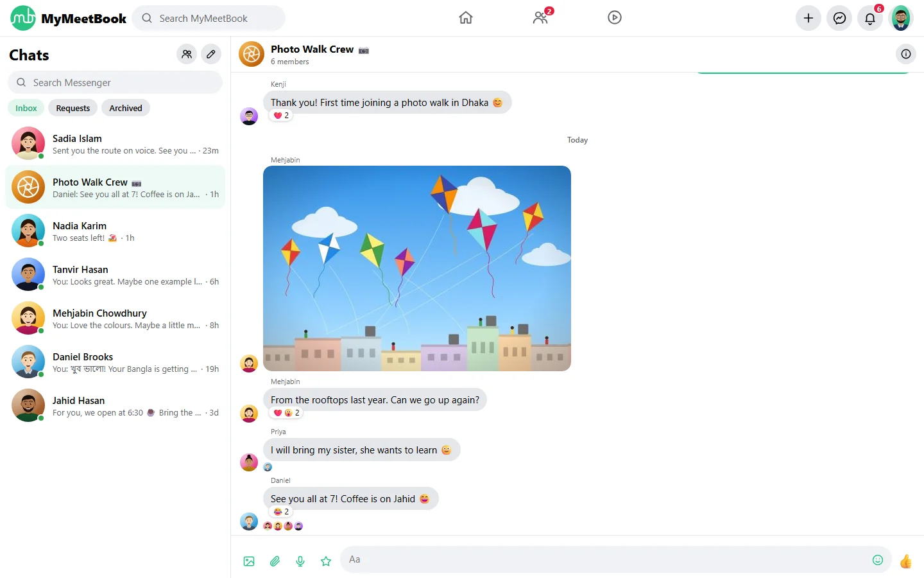Screen dimensions: 924x578
Task: Select the Inbox tab
Action: [26, 108]
